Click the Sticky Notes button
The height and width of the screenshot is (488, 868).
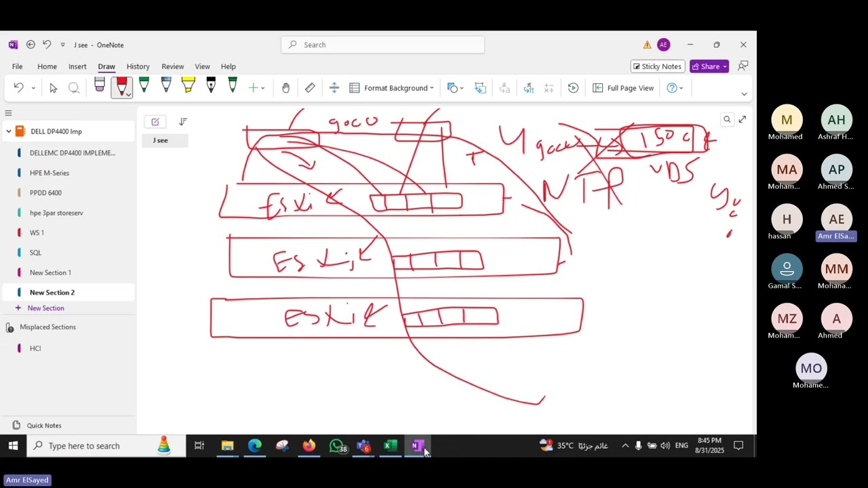tap(656, 66)
